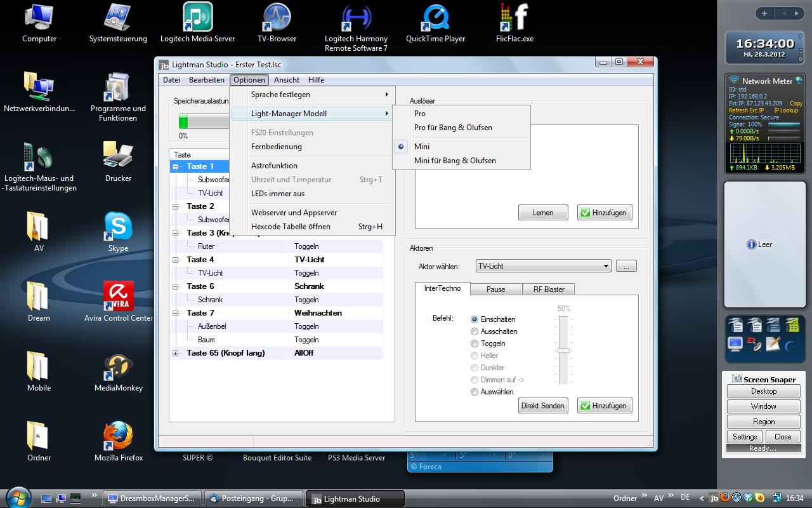Select the Auswählen radio button
Viewport: 812px width, 508px height.
click(x=475, y=392)
